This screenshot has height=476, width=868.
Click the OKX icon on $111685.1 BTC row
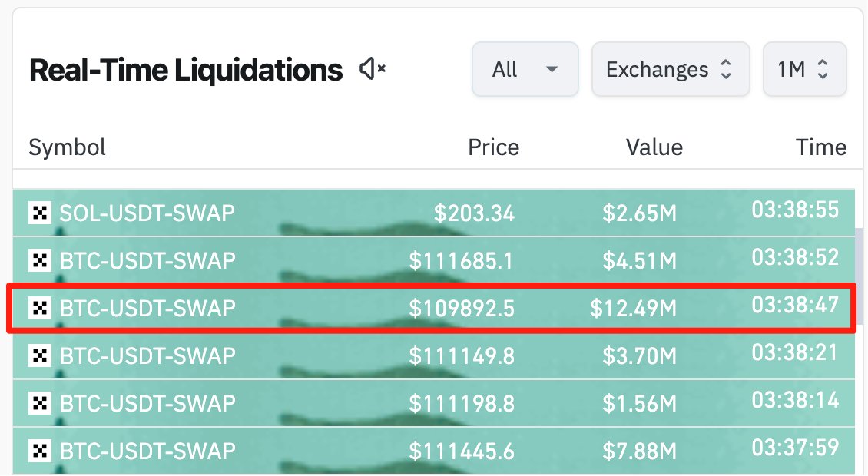40,260
